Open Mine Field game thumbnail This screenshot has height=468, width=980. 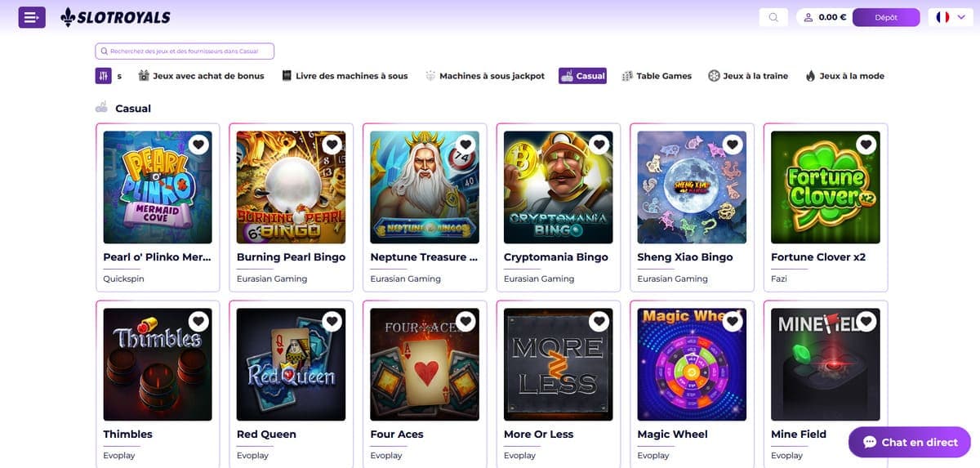pyautogui.click(x=826, y=364)
